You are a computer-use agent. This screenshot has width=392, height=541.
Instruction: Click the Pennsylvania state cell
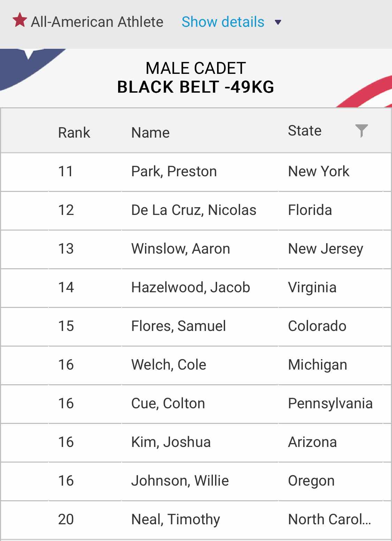[330, 404]
